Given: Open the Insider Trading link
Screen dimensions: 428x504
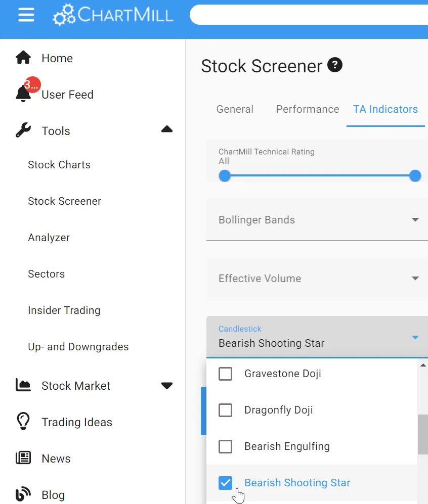Looking at the screenshot, I should click(64, 310).
